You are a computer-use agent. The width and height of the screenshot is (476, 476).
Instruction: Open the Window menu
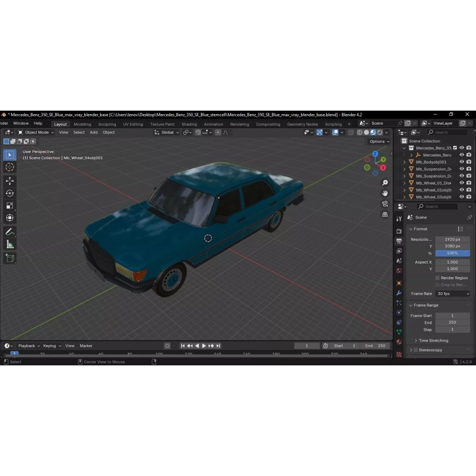(21, 123)
